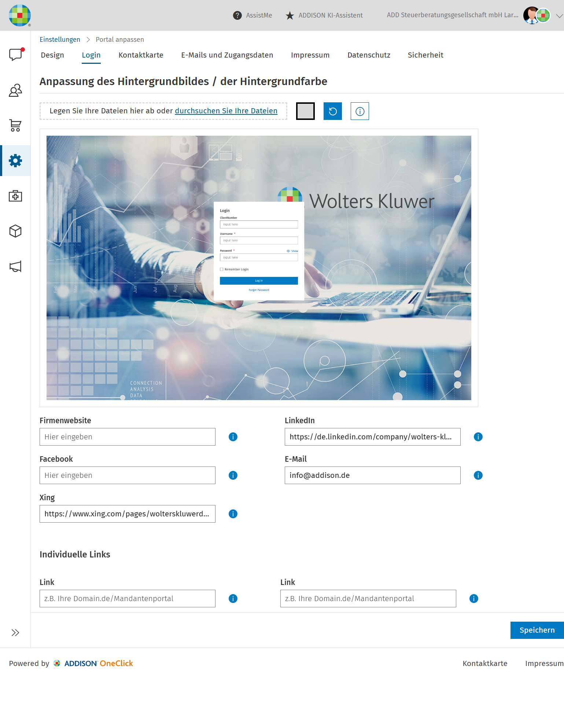
Task: Open the E-Mails und Zugangsdaten tab
Action: [x=227, y=55]
